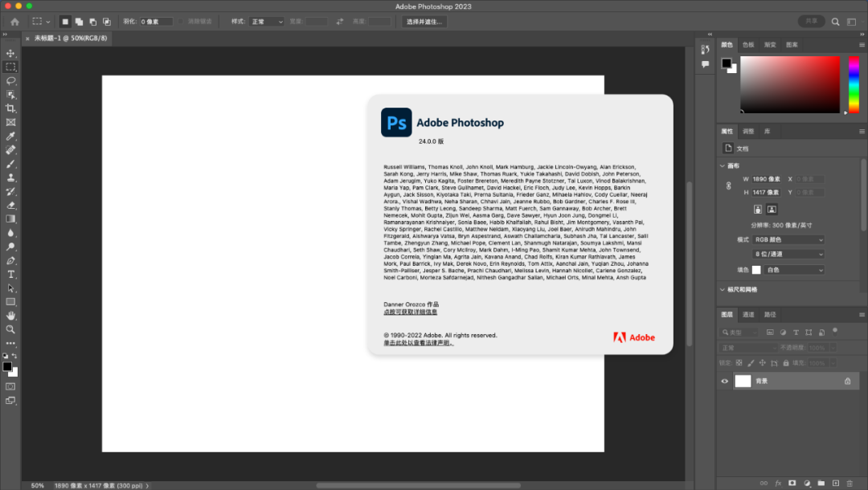Click the foreground color swatch in Color panel

727,63
